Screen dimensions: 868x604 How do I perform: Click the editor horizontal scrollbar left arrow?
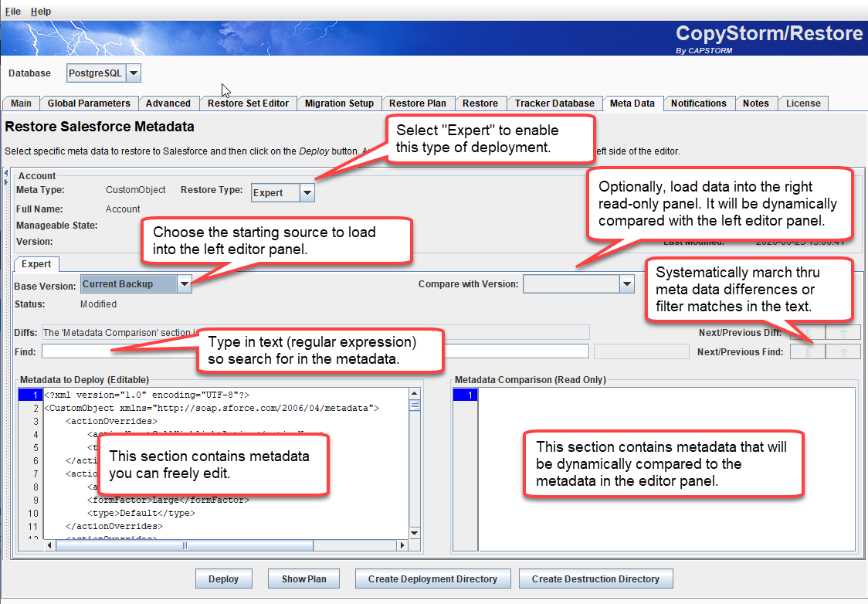49,545
